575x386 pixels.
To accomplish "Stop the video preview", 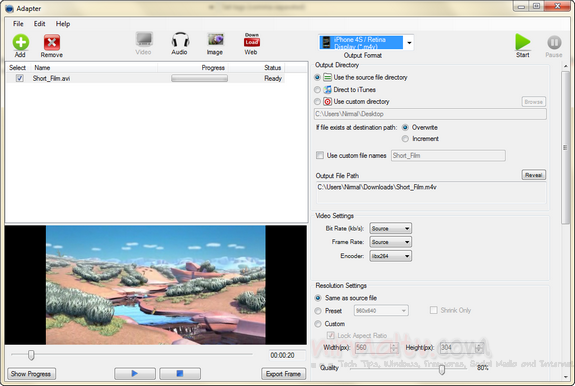I will click(x=180, y=374).
